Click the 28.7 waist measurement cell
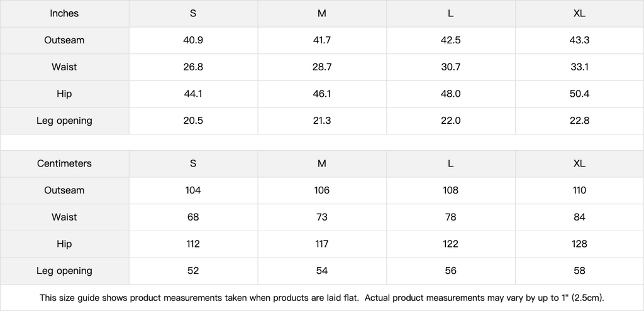 tap(322, 67)
